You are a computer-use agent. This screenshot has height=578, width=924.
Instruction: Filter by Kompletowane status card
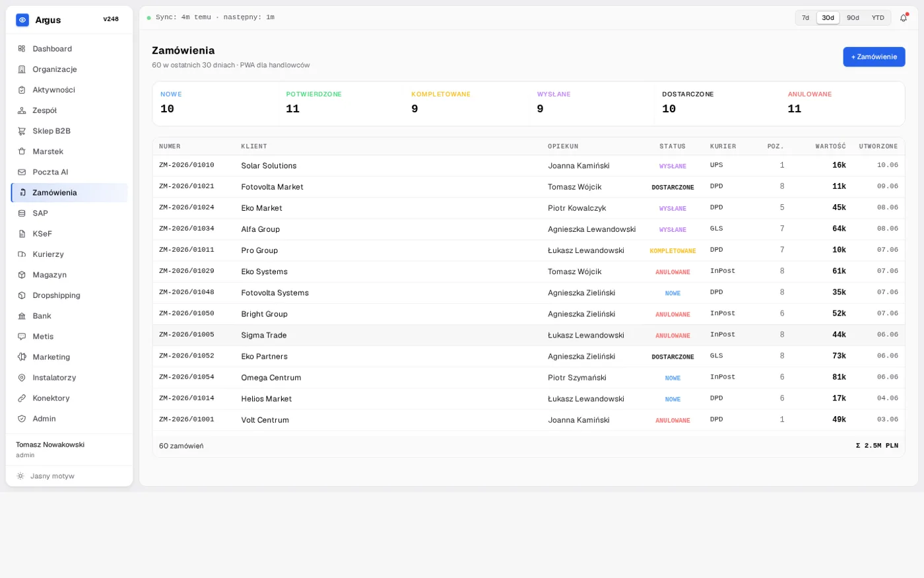466,104
